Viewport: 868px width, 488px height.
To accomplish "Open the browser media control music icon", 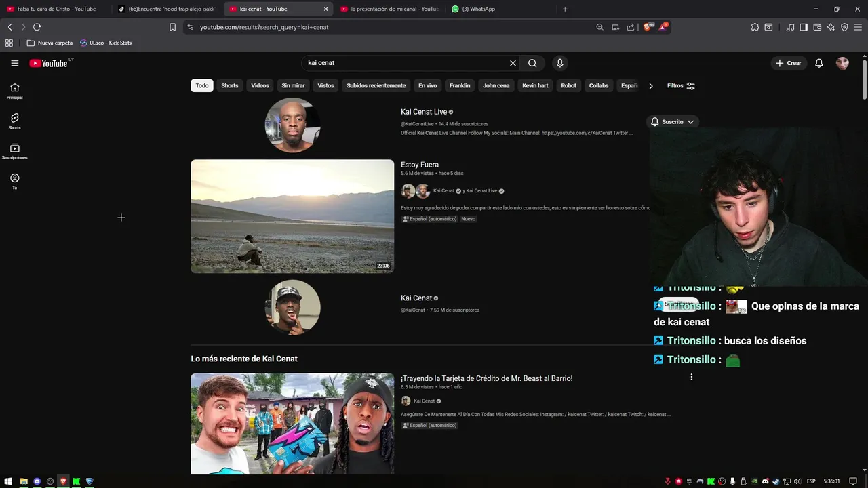I will (x=790, y=27).
